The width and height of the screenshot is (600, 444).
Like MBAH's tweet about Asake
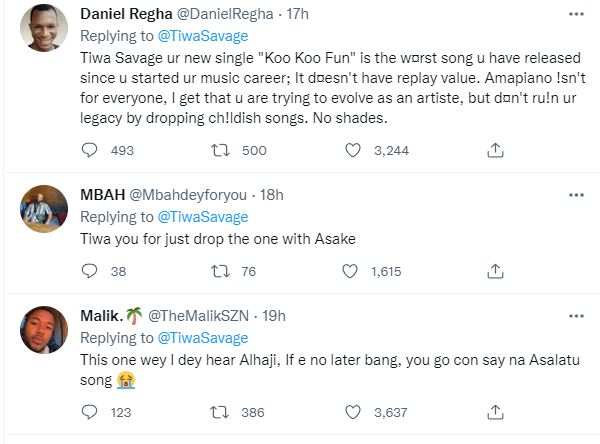coord(352,270)
